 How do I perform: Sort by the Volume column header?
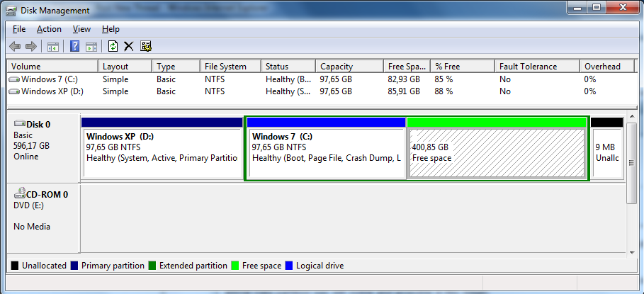pyautogui.click(x=52, y=67)
